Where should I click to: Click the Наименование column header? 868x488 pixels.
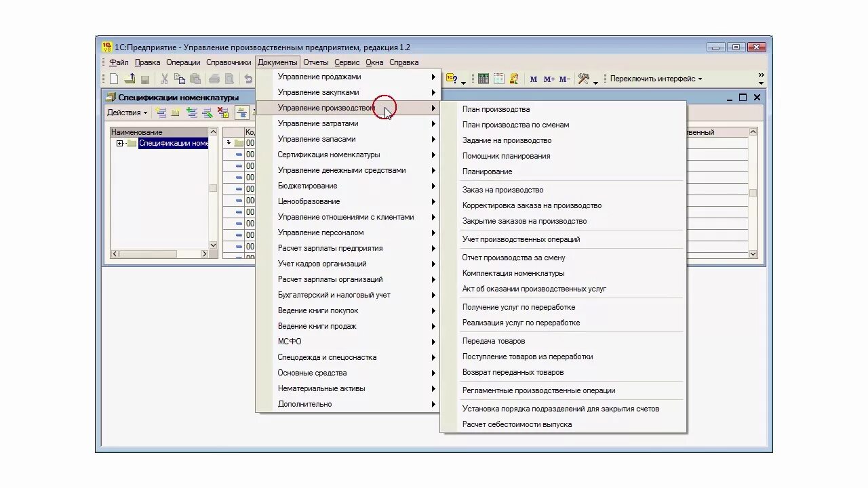(x=159, y=132)
